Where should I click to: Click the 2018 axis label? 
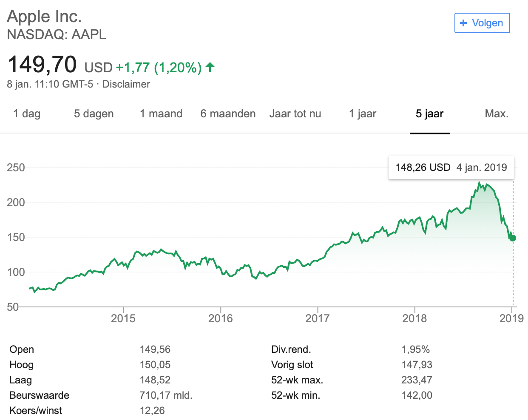tap(414, 318)
